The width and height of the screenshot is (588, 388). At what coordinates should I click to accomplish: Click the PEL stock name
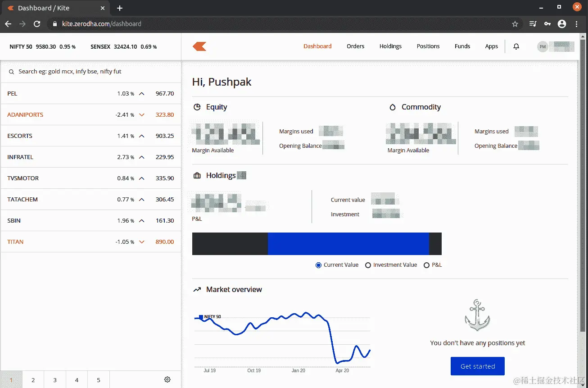click(12, 94)
